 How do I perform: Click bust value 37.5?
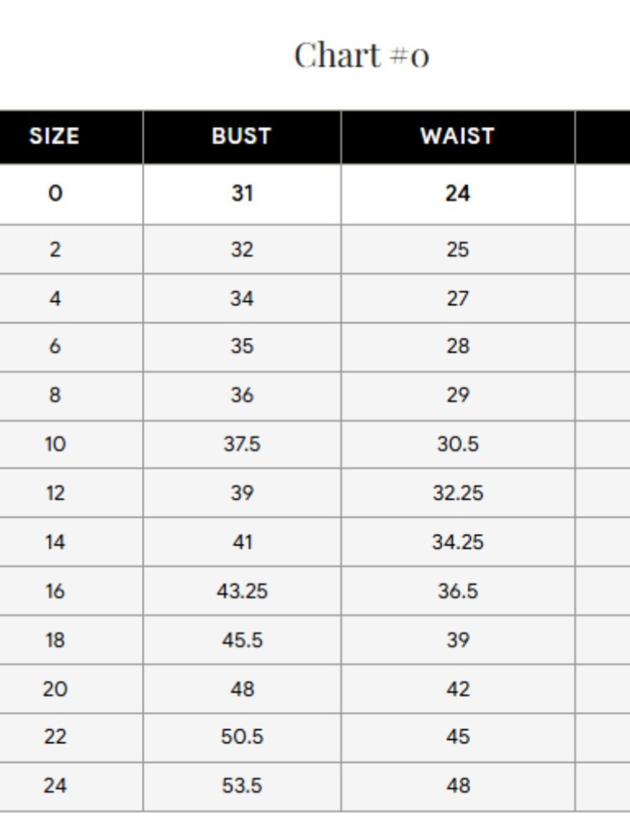tap(242, 444)
